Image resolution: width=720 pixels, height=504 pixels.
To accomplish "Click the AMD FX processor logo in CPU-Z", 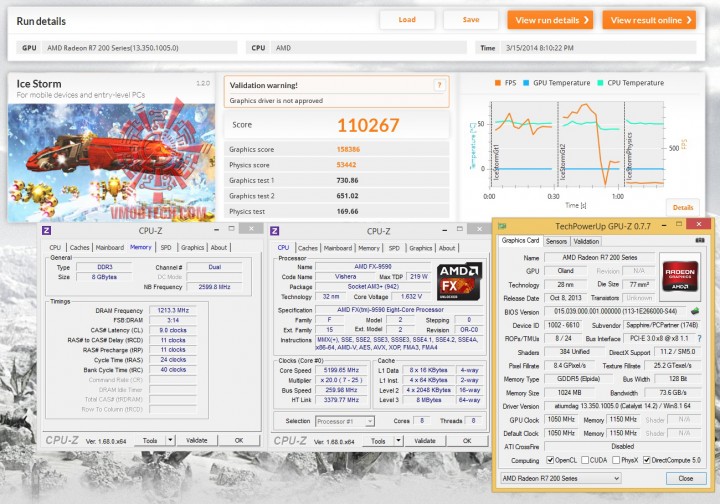I will point(459,281).
